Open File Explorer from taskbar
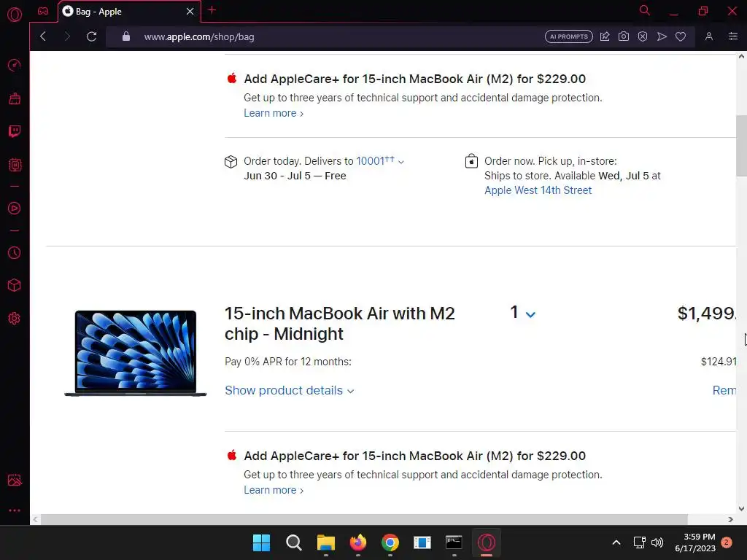The width and height of the screenshot is (747, 560). tap(326, 542)
